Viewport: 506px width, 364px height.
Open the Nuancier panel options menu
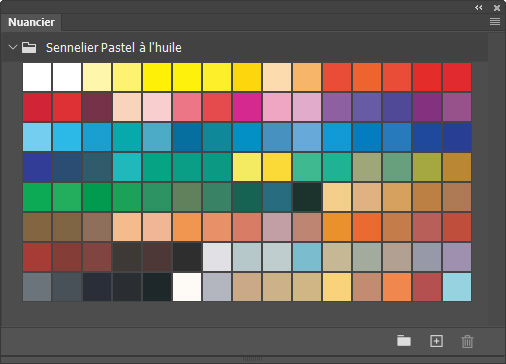click(x=495, y=22)
